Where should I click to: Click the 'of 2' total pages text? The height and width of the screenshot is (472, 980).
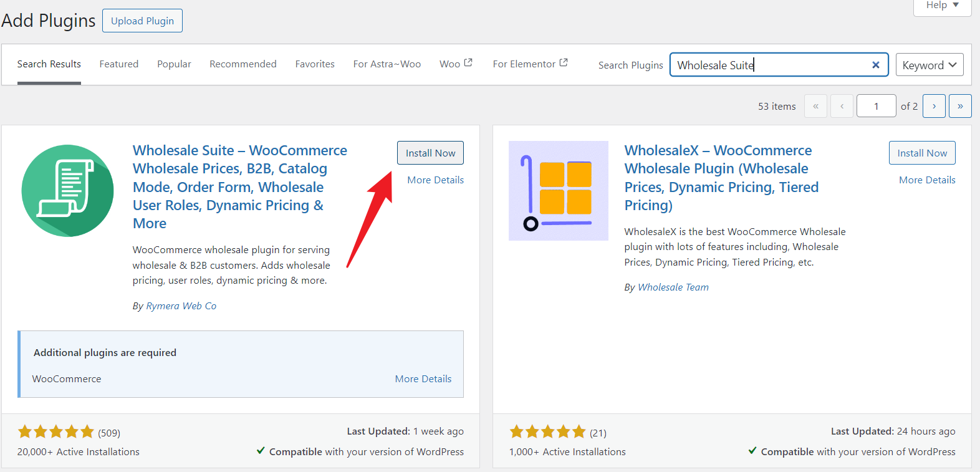[909, 106]
